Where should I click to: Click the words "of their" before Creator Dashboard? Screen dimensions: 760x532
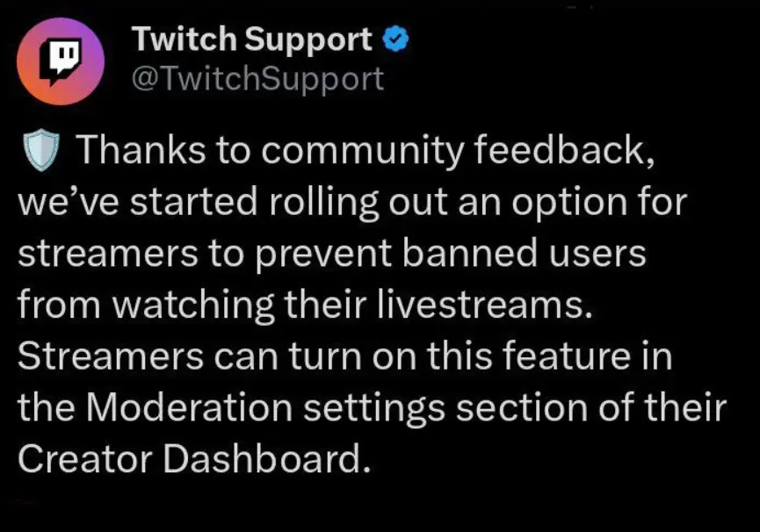click(668, 409)
